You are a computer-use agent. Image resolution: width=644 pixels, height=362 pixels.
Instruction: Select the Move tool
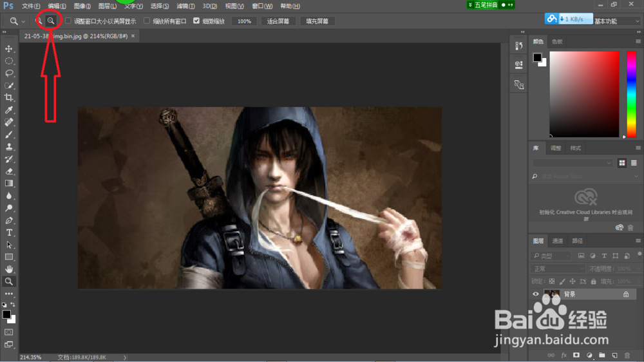tap(8, 49)
